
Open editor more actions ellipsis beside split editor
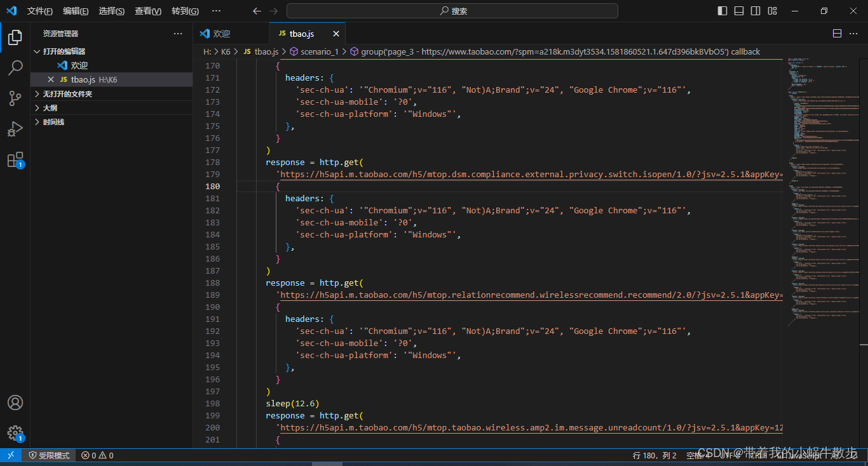coord(855,34)
